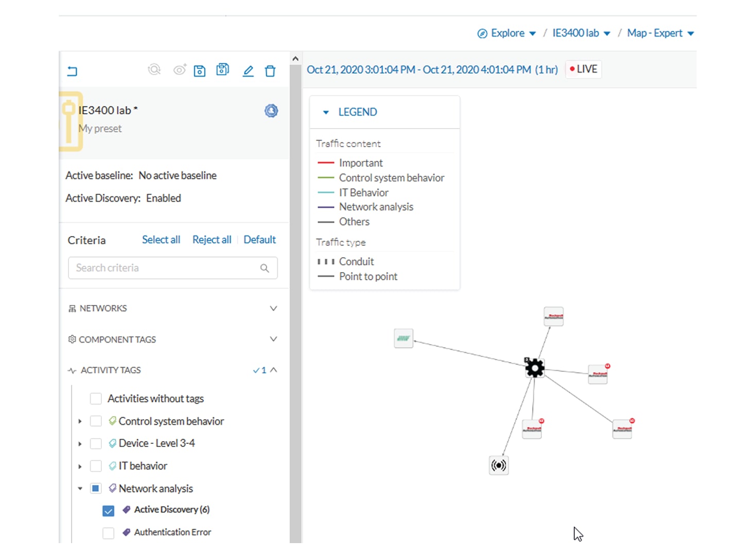Screen dimensions: 756x557
Task: Uncheck the Active Discovery (6) checkbox
Action: [x=108, y=511]
